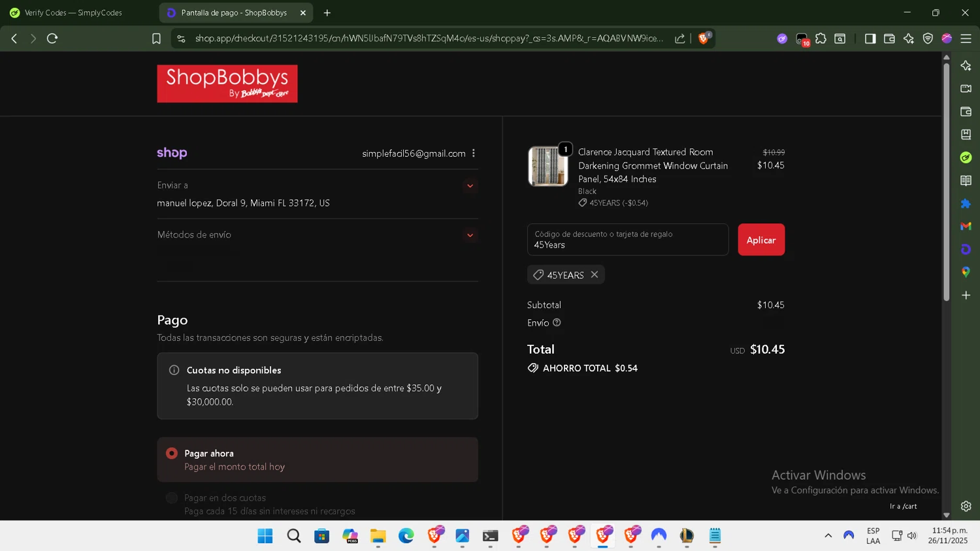
Task: Open Leo AI sparkle icon in toolbar
Action: 909,39
